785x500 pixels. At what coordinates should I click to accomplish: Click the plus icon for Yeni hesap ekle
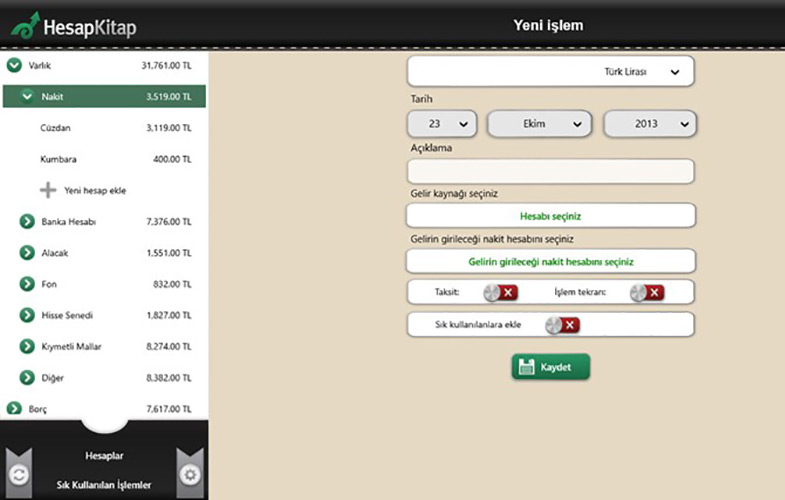[48, 190]
